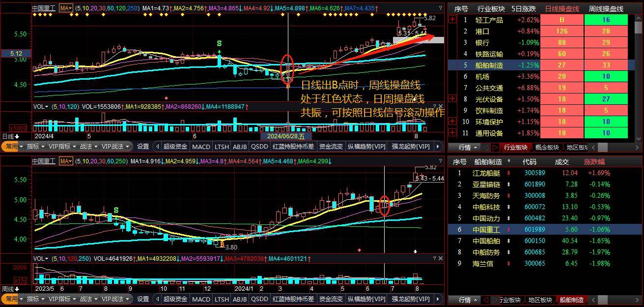Switch to the 概念板块 tab

547,147
